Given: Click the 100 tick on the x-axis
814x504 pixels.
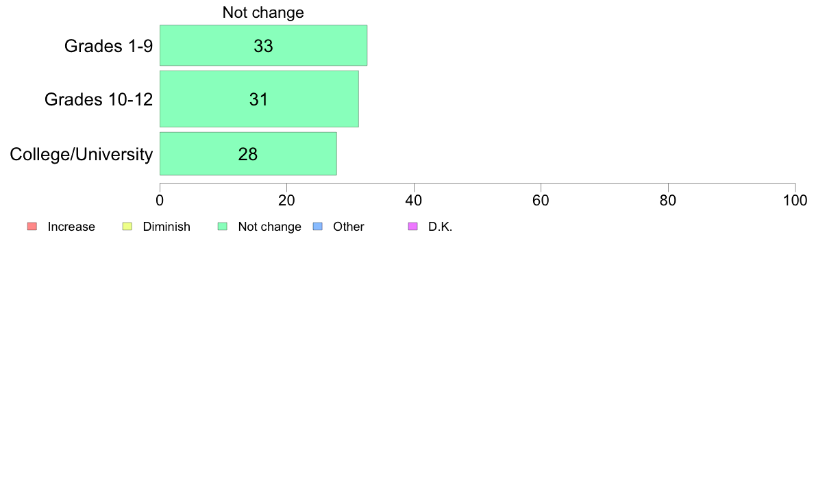Looking at the screenshot, I should click(795, 201).
